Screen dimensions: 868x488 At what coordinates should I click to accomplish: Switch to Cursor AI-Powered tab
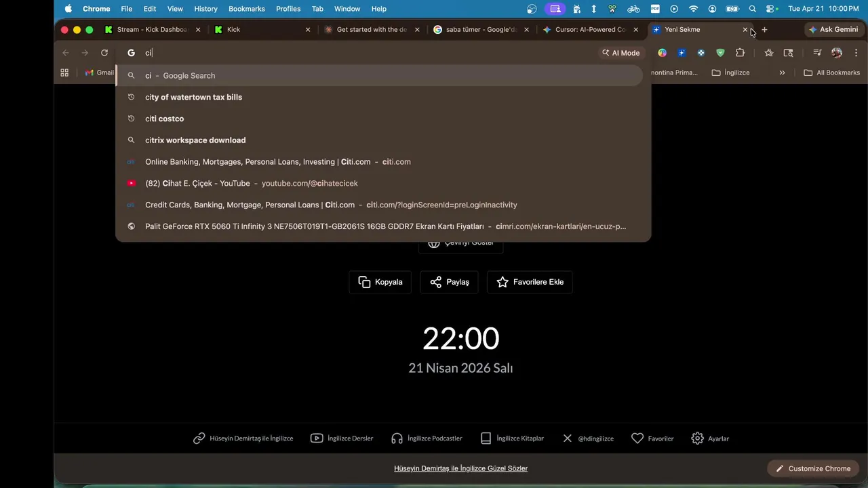589,30
